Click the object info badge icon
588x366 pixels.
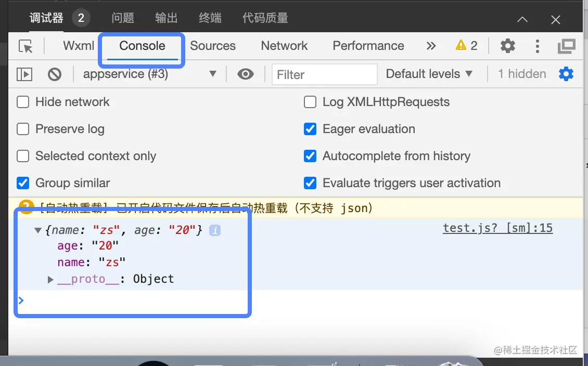point(214,230)
